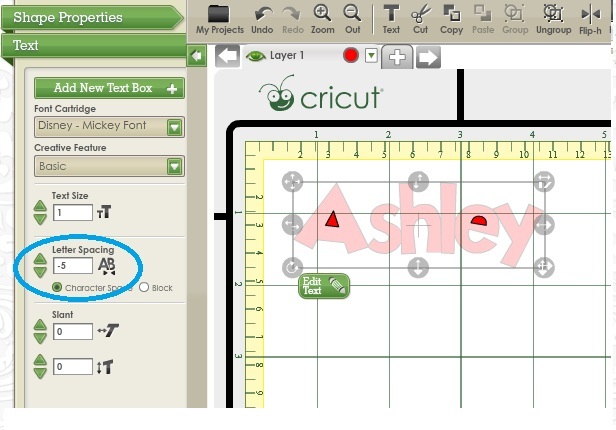Increase Text Size with up arrow

click(x=40, y=206)
